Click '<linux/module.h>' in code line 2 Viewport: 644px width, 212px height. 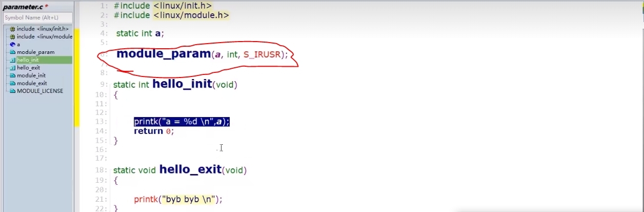coord(191,15)
